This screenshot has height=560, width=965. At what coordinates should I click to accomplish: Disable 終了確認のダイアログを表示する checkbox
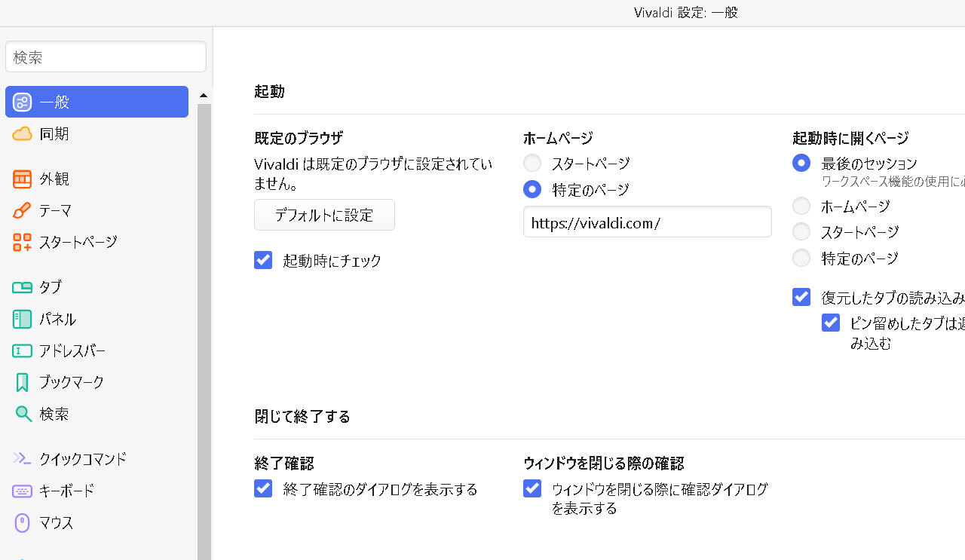[263, 489]
